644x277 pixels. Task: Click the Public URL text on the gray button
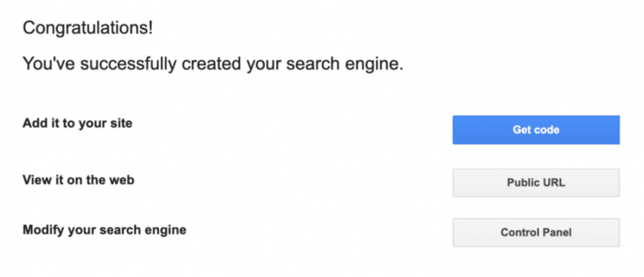pos(536,182)
